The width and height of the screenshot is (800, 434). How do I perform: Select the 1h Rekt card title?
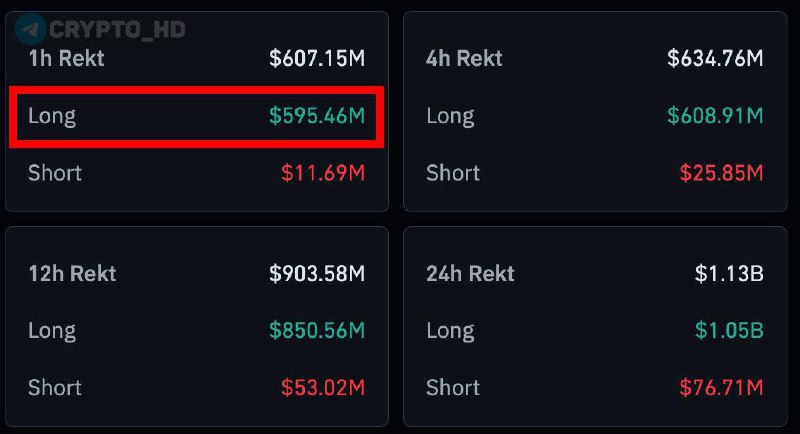(66, 58)
